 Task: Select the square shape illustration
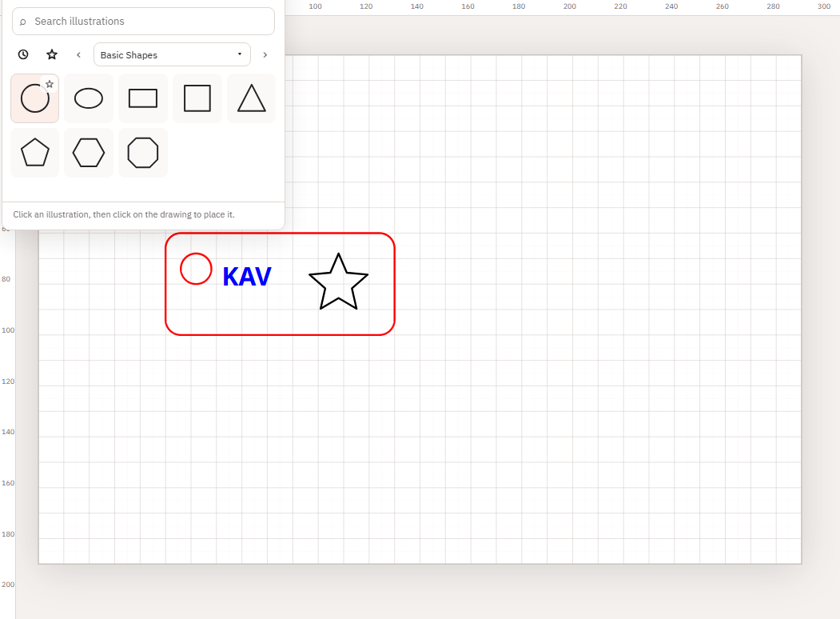click(197, 98)
